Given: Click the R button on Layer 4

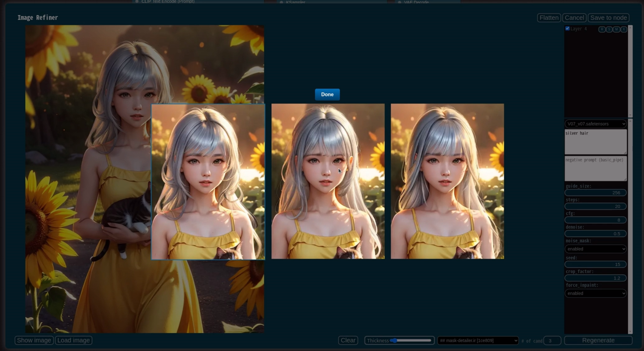Looking at the screenshot, I should pos(602,29).
